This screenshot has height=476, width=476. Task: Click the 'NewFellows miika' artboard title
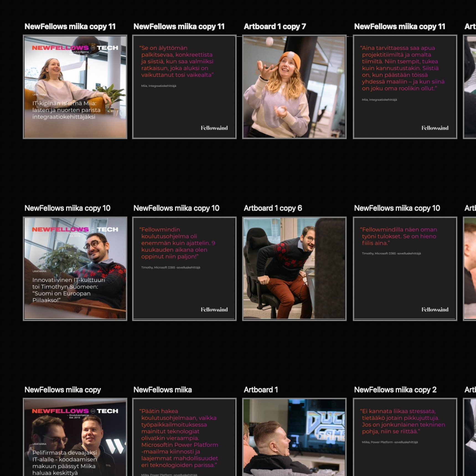162,390
